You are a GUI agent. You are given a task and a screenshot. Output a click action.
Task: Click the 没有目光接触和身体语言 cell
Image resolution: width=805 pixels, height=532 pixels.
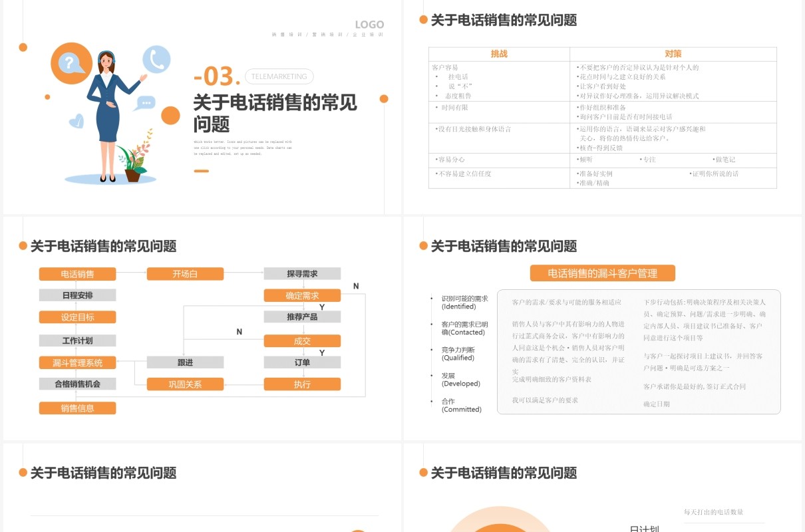[x=499, y=138]
